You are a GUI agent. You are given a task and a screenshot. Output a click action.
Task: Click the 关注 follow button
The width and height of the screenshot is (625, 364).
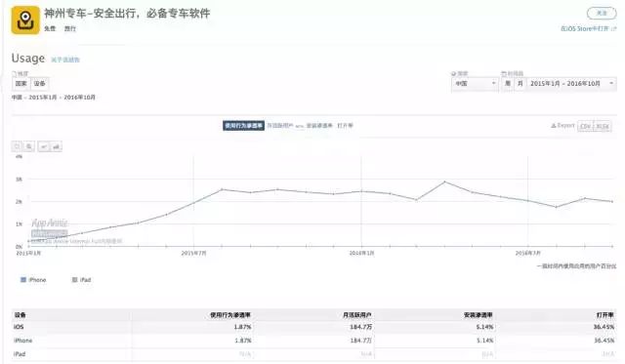602,13
